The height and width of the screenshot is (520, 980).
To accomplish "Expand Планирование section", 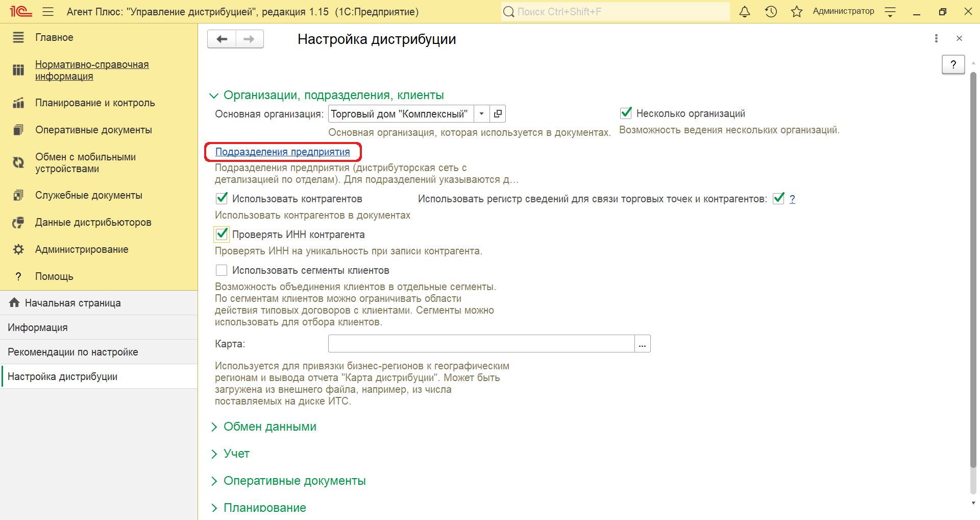I will [x=214, y=508].
